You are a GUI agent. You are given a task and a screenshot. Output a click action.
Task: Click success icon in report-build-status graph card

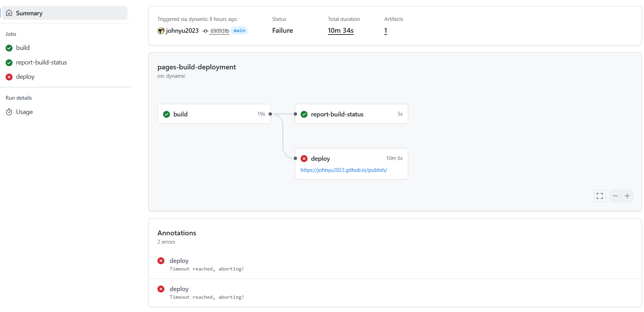(304, 114)
